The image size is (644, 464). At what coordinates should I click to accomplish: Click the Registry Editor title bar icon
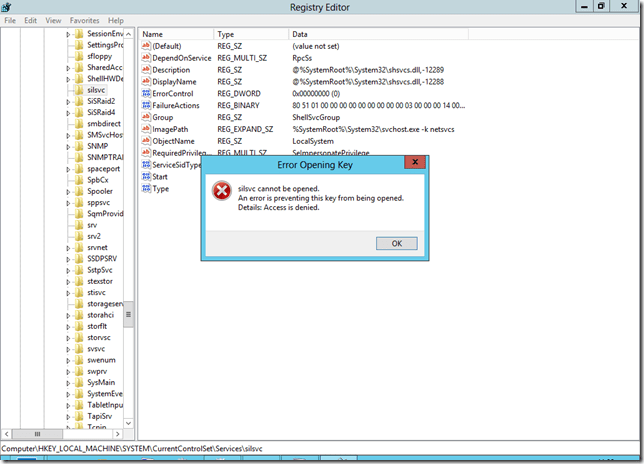tap(6, 7)
